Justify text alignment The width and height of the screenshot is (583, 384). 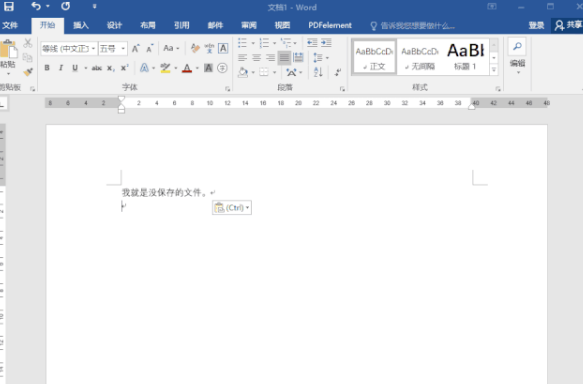tap(284, 58)
